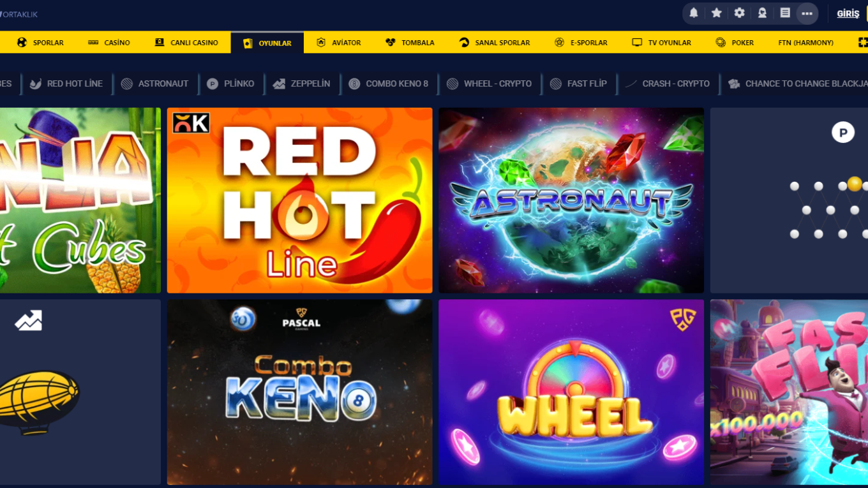Image resolution: width=868 pixels, height=488 pixels.
Task: Switch to the CANLI CASINO tab
Action: [186, 42]
